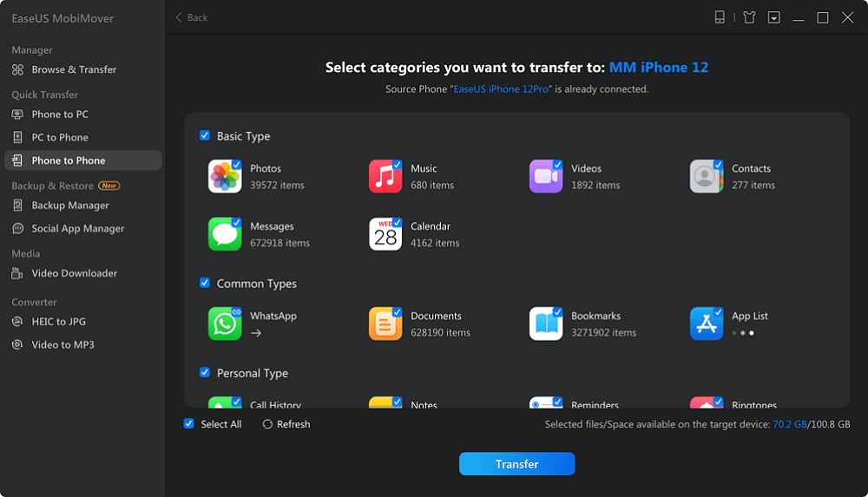Click the Documents category icon
The width and height of the screenshot is (868, 497).
click(385, 324)
